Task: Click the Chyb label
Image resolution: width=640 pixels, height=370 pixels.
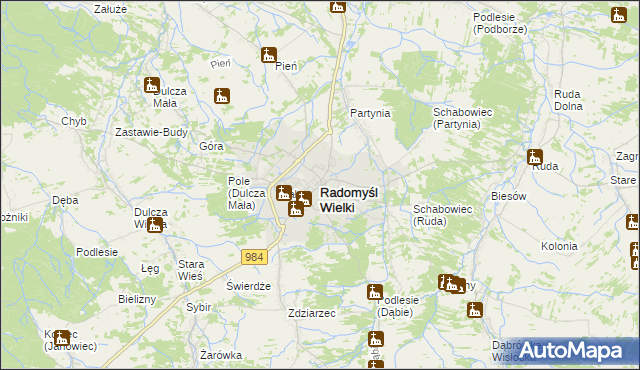Action: click(74, 122)
